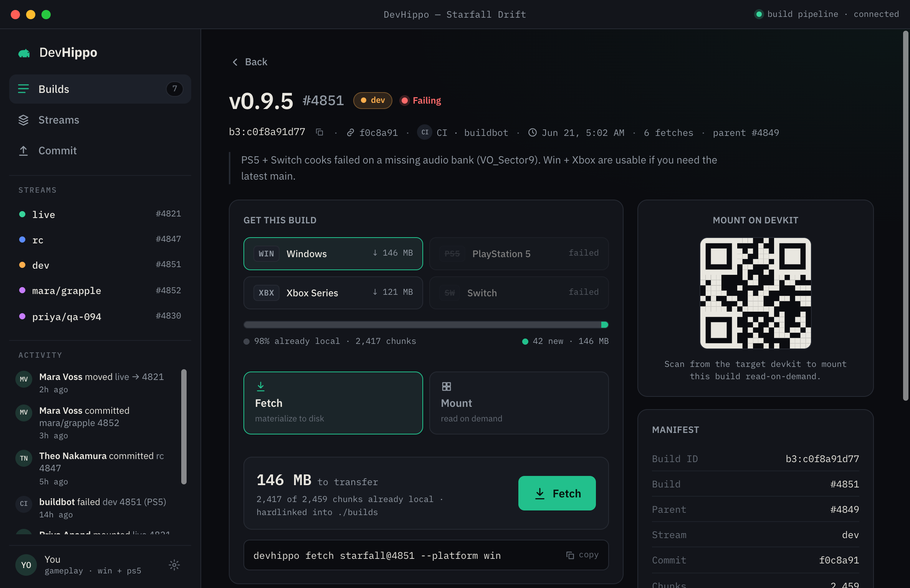
Task: Click the Builds count badge showing 7
Action: pyautogui.click(x=175, y=89)
